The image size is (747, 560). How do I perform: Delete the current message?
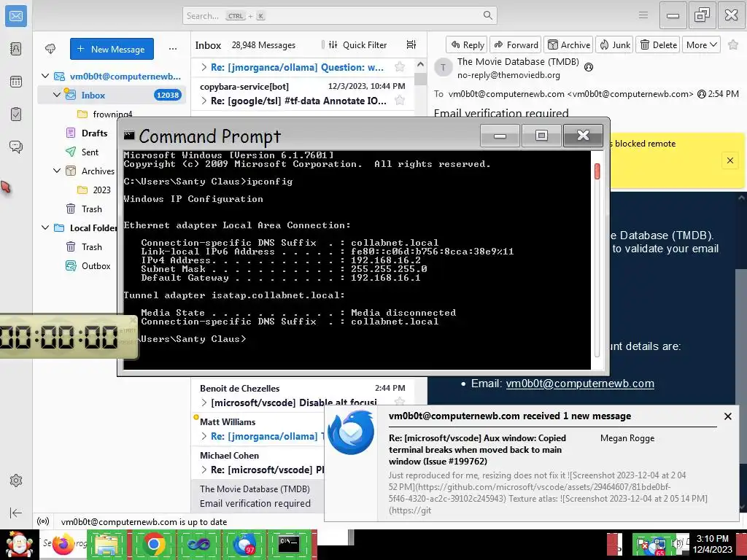658,44
